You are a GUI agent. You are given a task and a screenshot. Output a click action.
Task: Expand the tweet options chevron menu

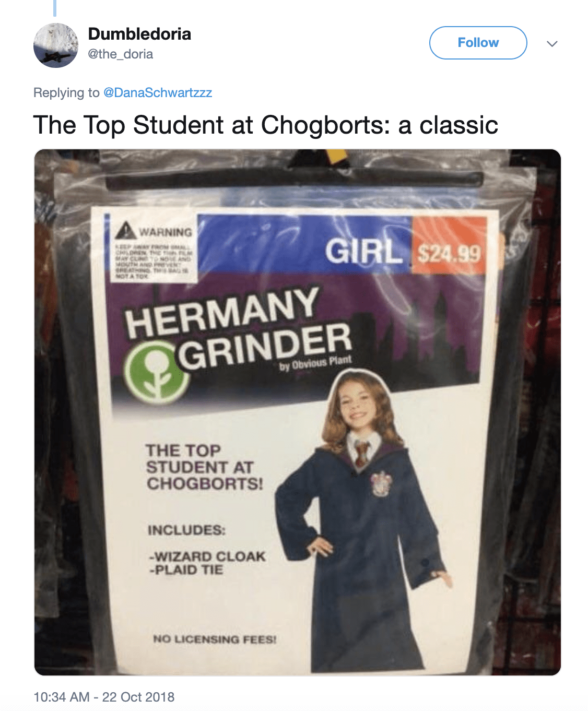click(552, 43)
